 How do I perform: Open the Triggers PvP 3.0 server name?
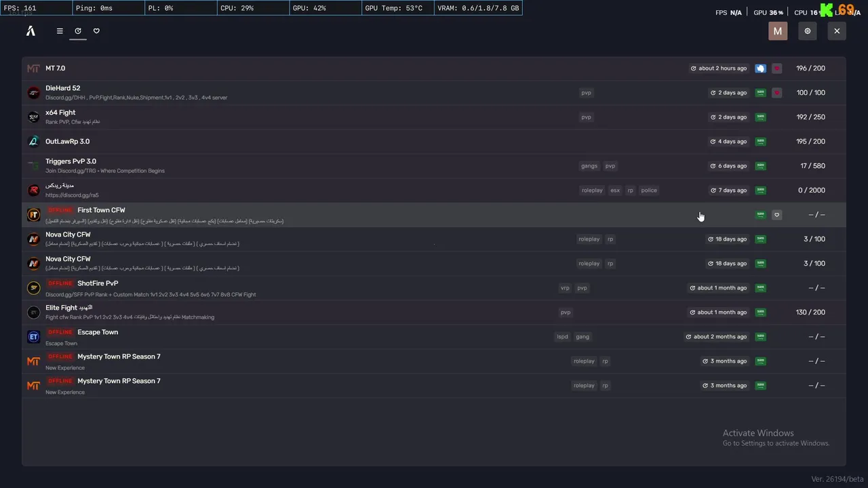point(71,161)
